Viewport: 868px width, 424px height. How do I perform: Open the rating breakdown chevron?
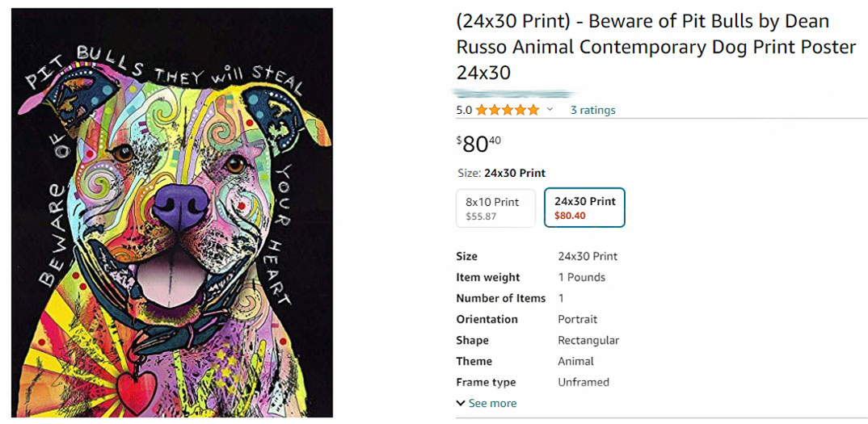coord(550,110)
